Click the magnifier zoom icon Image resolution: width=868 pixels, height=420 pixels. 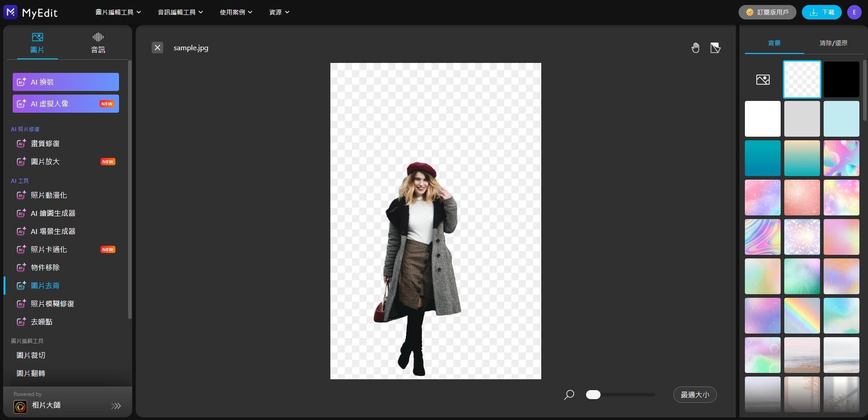click(x=569, y=395)
